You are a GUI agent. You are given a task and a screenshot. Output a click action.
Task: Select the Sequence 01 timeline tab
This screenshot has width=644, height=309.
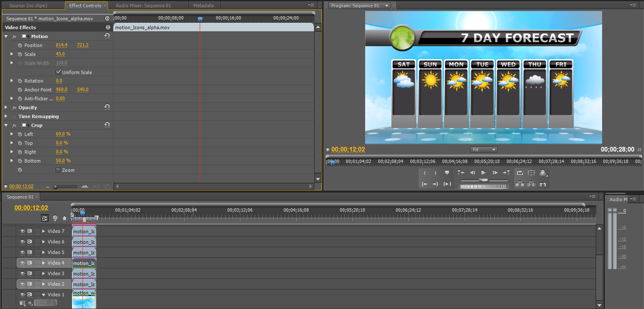21,197
